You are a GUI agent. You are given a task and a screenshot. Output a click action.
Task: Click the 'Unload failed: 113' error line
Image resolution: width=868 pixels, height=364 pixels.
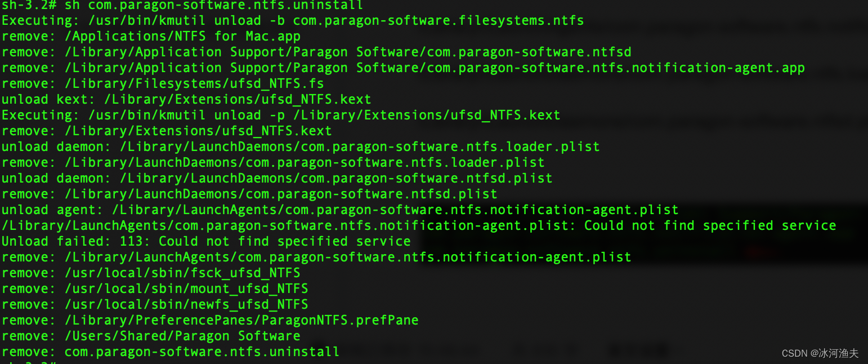click(205, 242)
